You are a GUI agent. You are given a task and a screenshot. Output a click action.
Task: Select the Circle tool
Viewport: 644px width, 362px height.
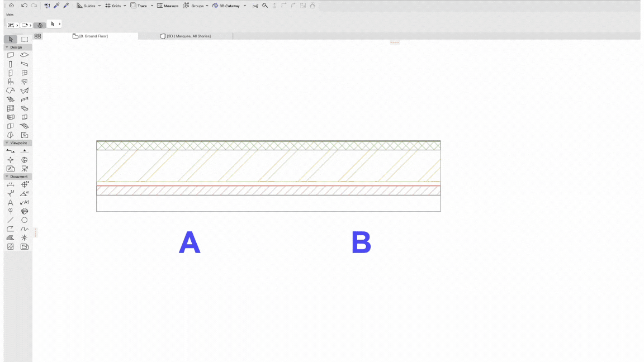(25, 220)
